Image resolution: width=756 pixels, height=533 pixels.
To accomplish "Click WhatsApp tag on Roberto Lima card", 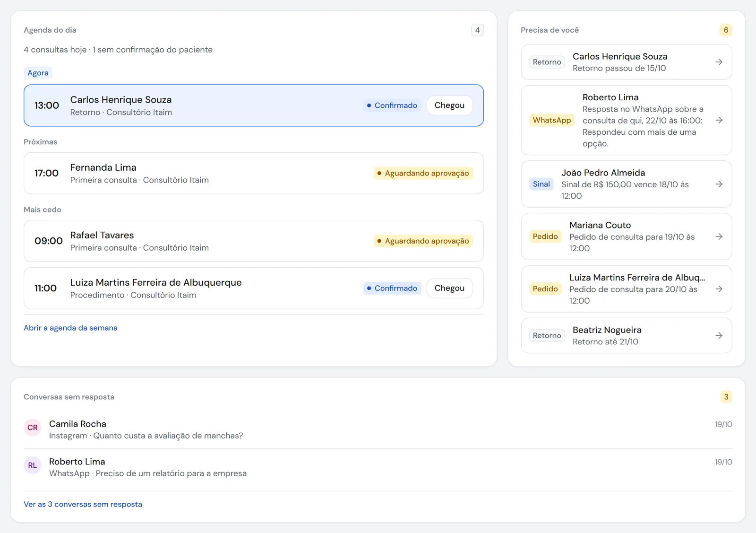I will coord(552,120).
